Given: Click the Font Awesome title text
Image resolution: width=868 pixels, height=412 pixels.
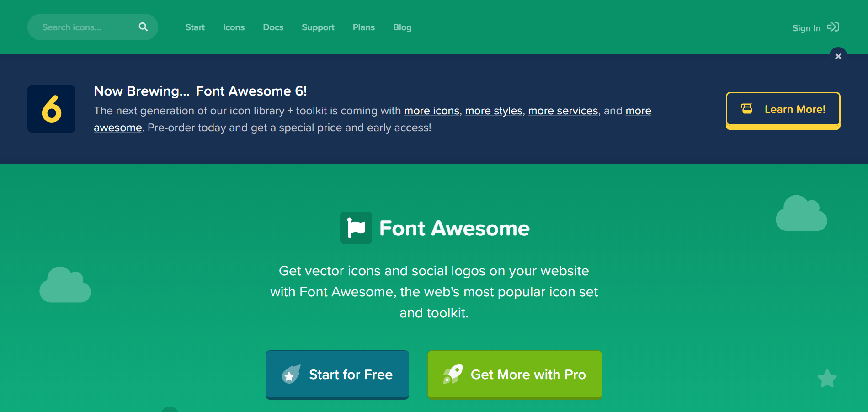Looking at the screenshot, I should (x=454, y=228).
